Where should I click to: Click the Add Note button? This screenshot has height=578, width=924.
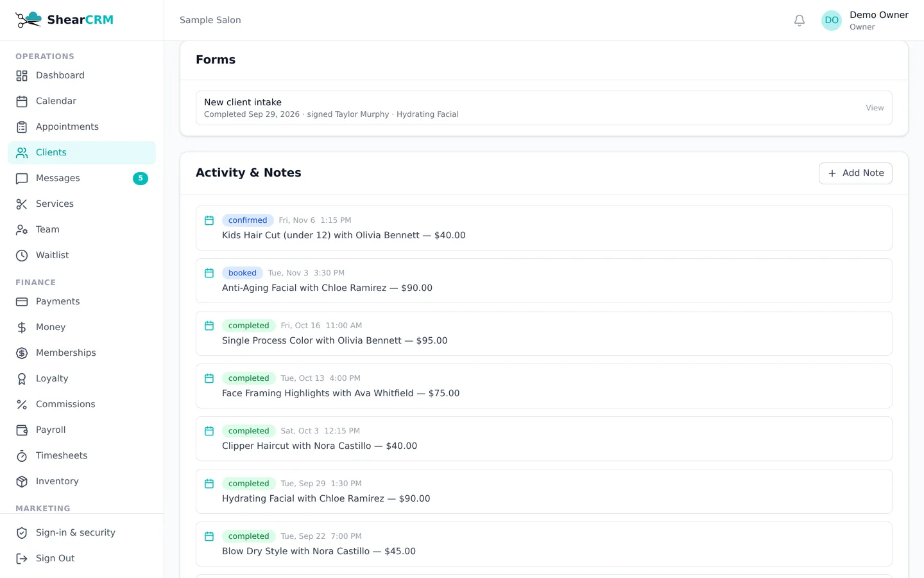tap(855, 173)
